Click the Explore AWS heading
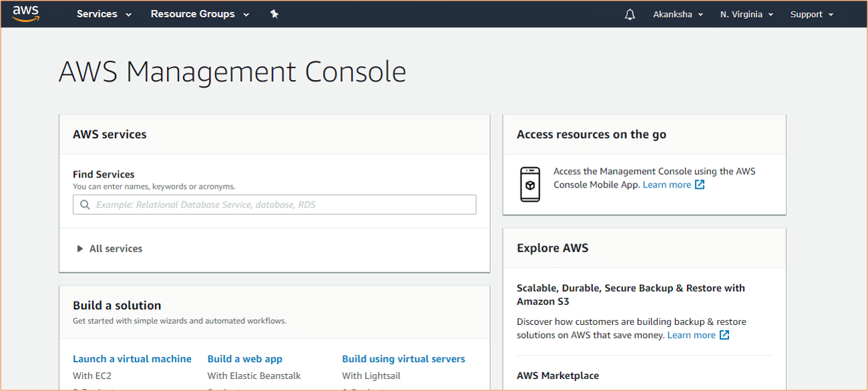 (x=552, y=248)
